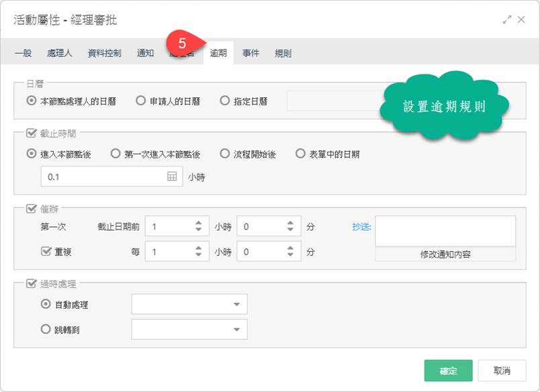This screenshot has width=540, height=392.
Task: Open the 事件 tab
Action: 251,53
